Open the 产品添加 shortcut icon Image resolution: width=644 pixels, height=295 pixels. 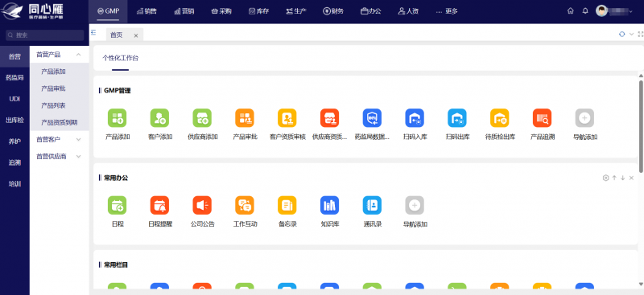(117, 117)
